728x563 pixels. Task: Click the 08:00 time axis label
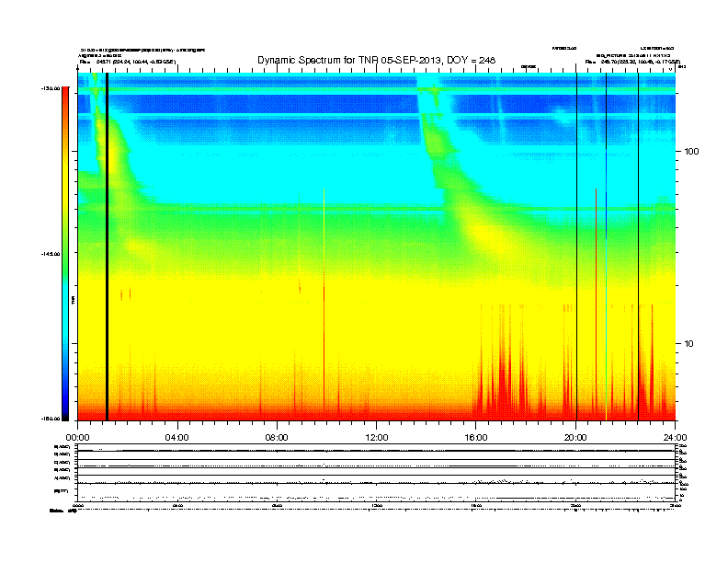point(277,438)
